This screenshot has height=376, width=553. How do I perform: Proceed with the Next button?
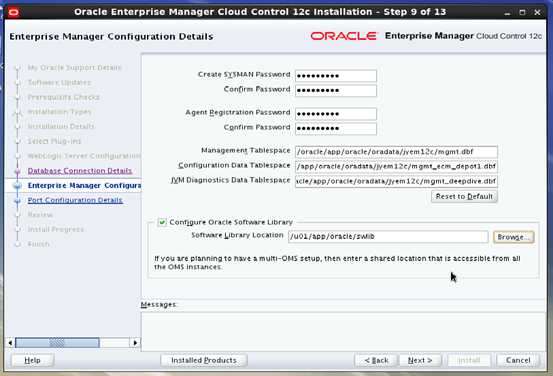(420, 360)
